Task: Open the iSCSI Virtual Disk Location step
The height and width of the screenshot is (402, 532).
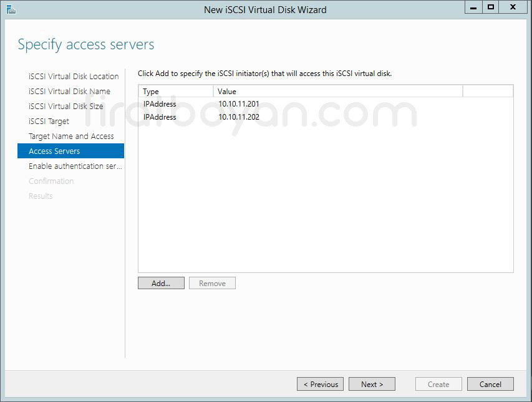Action: click(74, 76)
